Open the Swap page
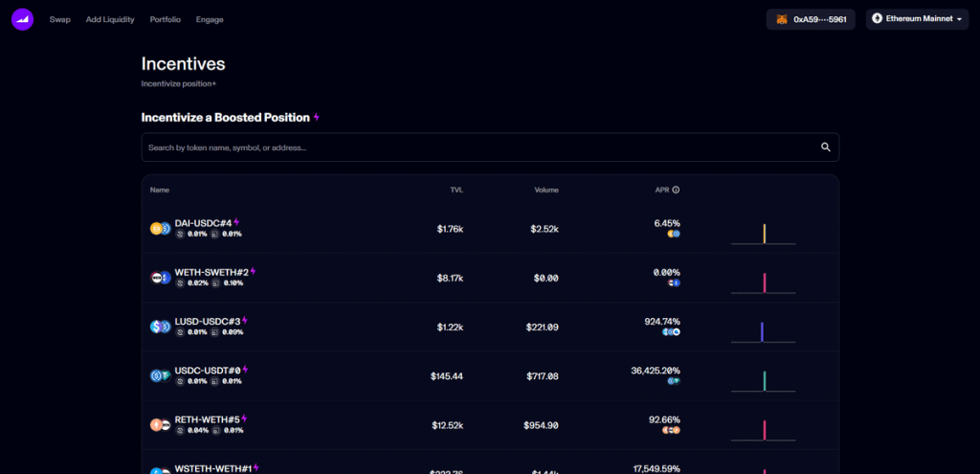Viewport: 980px width, 474px height. [x=60, y=19]
